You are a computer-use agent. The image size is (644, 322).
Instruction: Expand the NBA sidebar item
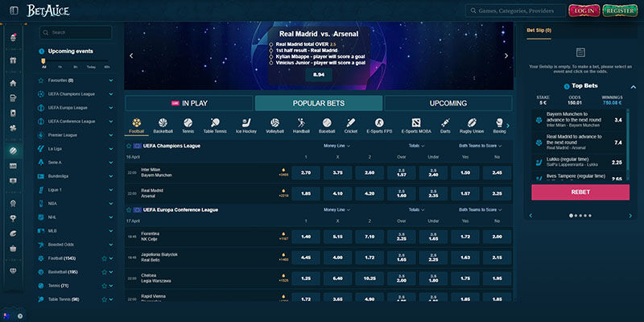tap(111, 204)
